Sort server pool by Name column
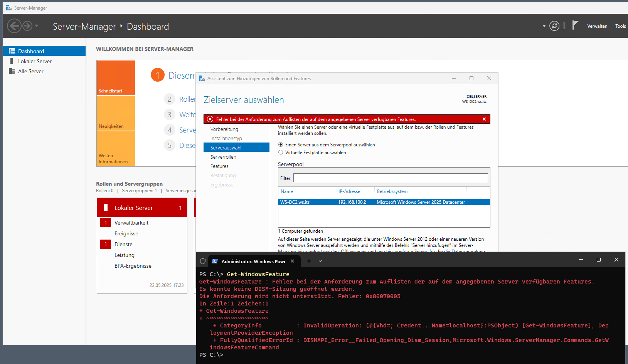The height and width of the screenshot is (364, 628). pos(287,191)
